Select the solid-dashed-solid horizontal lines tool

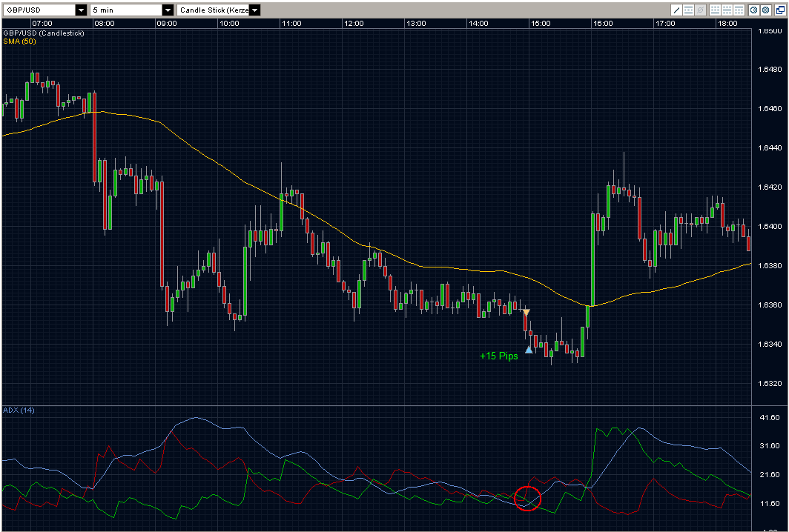(x=688, y=10)
